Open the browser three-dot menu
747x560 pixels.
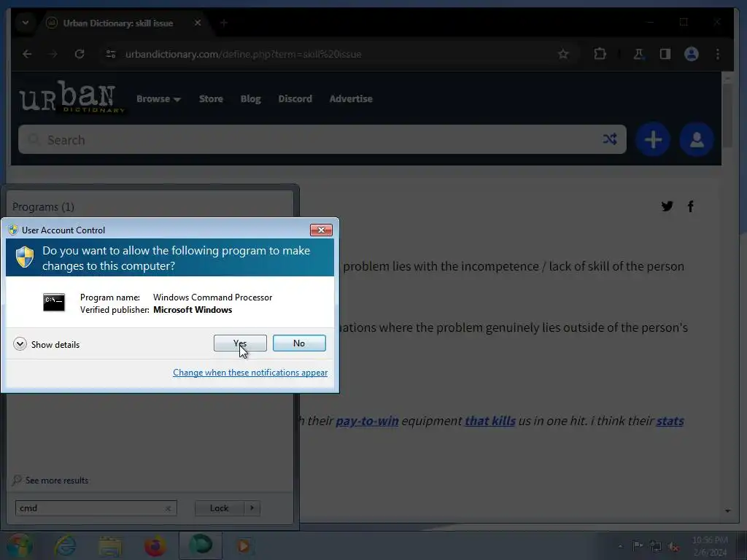[x=718, y=54]
